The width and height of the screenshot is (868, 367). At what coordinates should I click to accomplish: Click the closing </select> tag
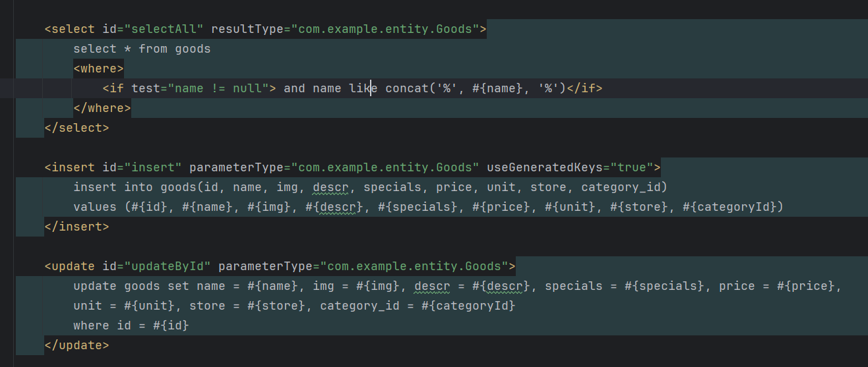coord(77,128)
